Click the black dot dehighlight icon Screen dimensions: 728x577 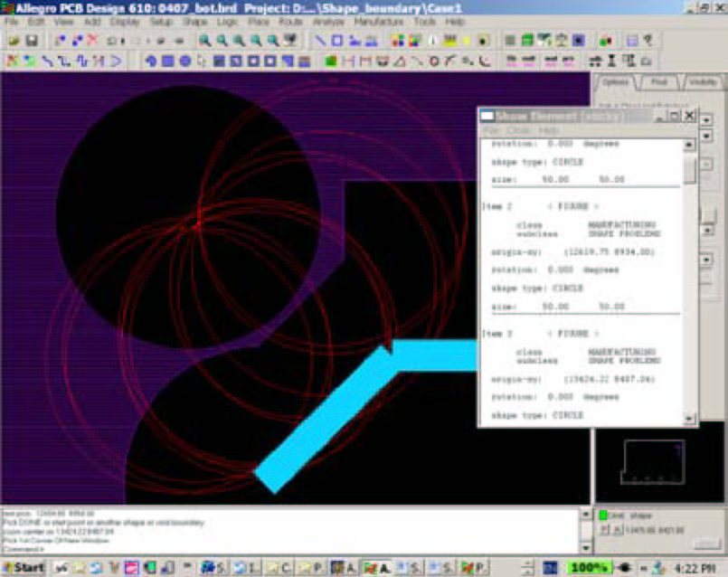[x=483, y=41]
